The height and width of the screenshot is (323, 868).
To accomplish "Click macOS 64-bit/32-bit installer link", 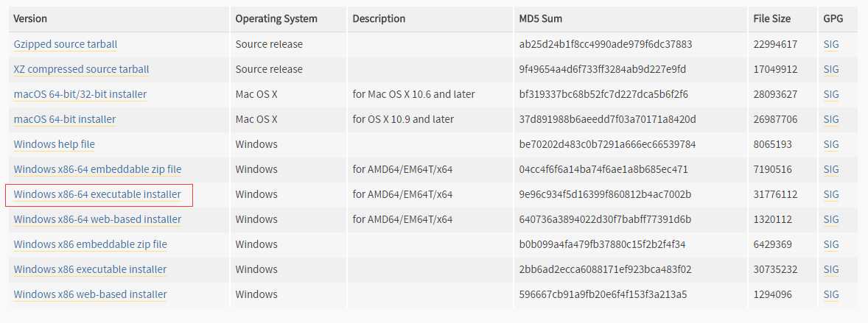I will tap(80, 94).
